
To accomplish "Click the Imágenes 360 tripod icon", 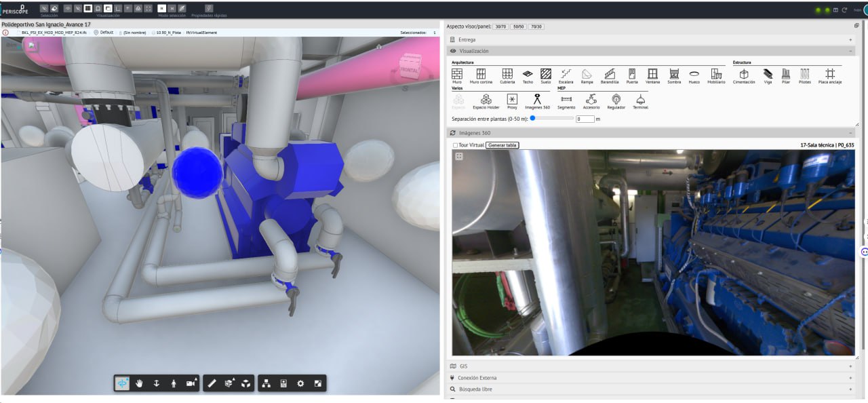I will (537, 99).
